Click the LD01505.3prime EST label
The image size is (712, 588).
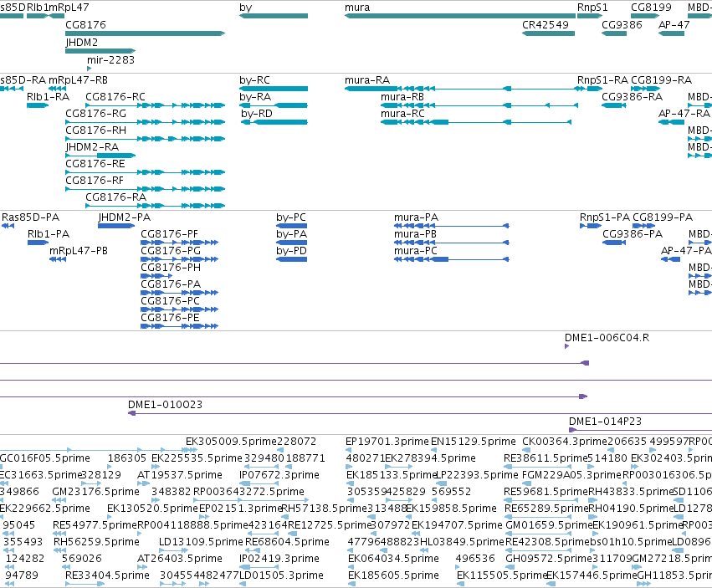[x=281, y=575]
